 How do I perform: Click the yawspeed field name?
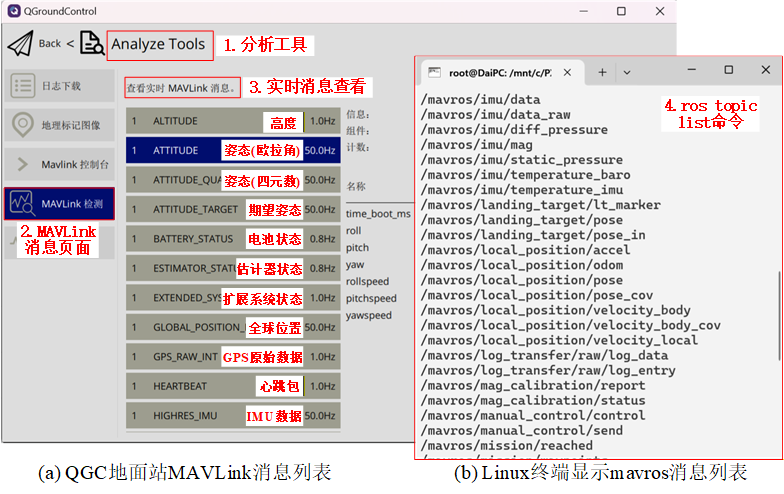coord(368,316)
